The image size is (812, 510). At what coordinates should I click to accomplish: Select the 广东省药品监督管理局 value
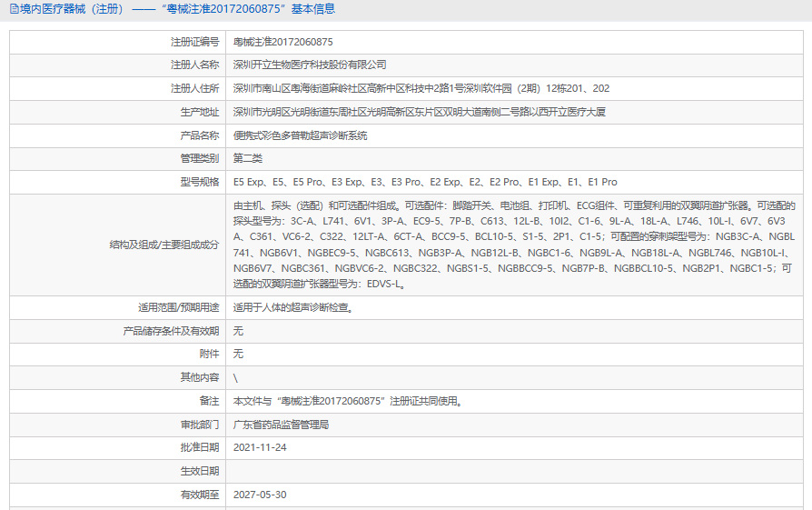coord(282,425)
